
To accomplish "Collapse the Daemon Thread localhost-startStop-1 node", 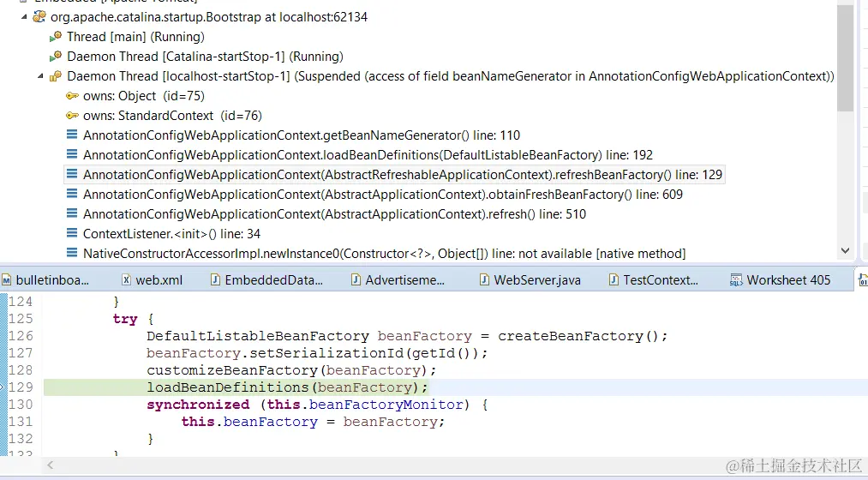I will [40, 76].
